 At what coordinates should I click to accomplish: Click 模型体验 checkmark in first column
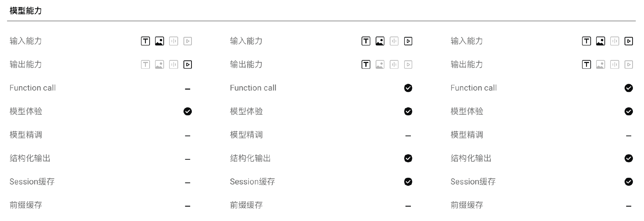(187, 111)
